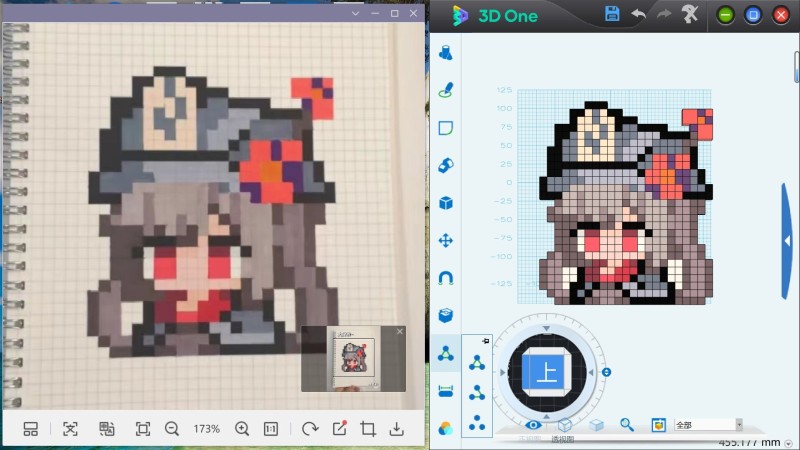Save the 3D One project

point(612,14)
